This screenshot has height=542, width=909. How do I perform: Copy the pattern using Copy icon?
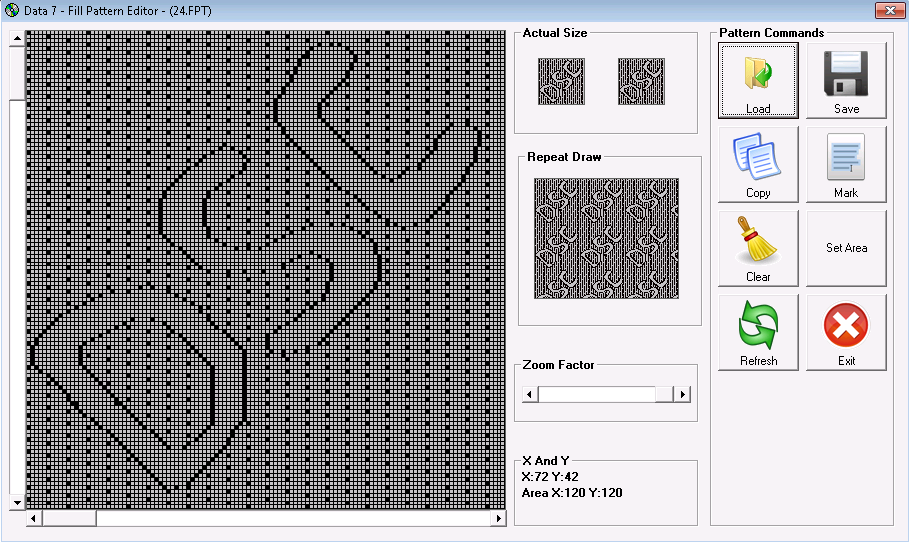(758, 165)
